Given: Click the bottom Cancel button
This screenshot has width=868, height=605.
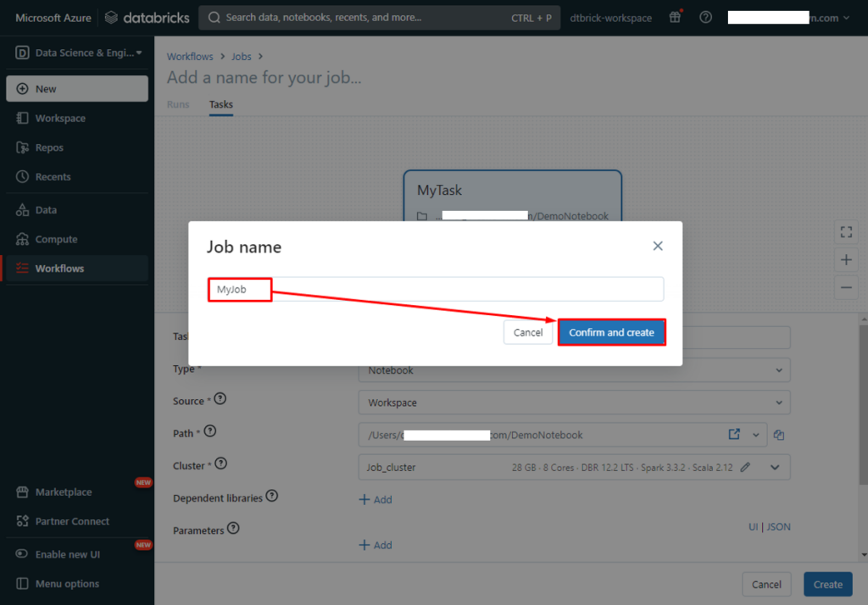Looking at the screenshot, I should (x=766, y=584).
